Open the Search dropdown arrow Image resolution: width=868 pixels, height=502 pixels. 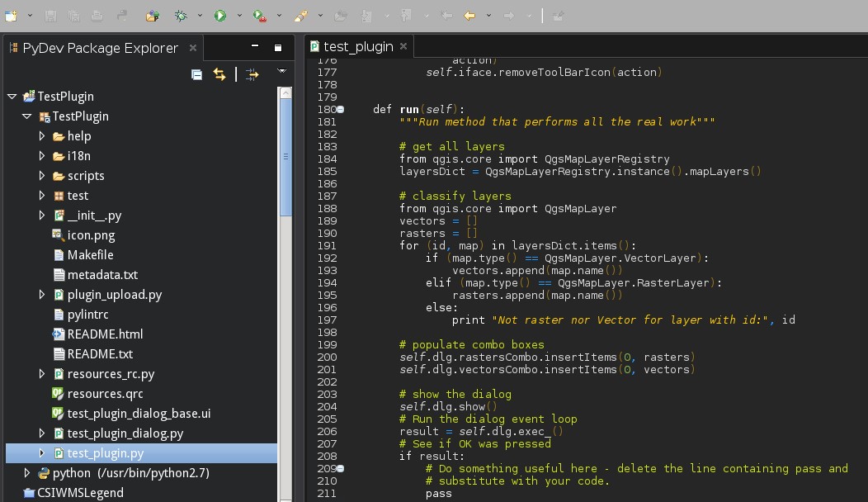click(320, 16)
